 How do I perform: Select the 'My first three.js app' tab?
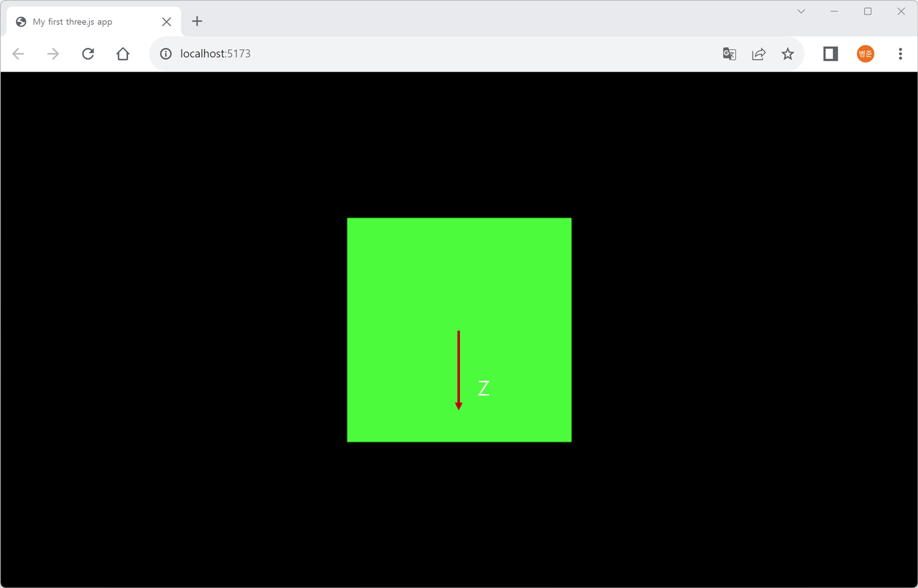pos(94,22)
